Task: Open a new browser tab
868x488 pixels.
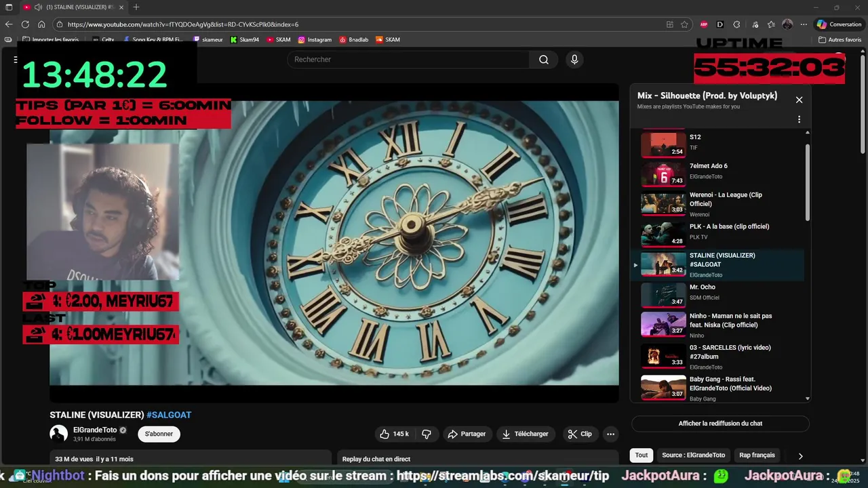Action: pyautogui.click(x=136, y=7)
